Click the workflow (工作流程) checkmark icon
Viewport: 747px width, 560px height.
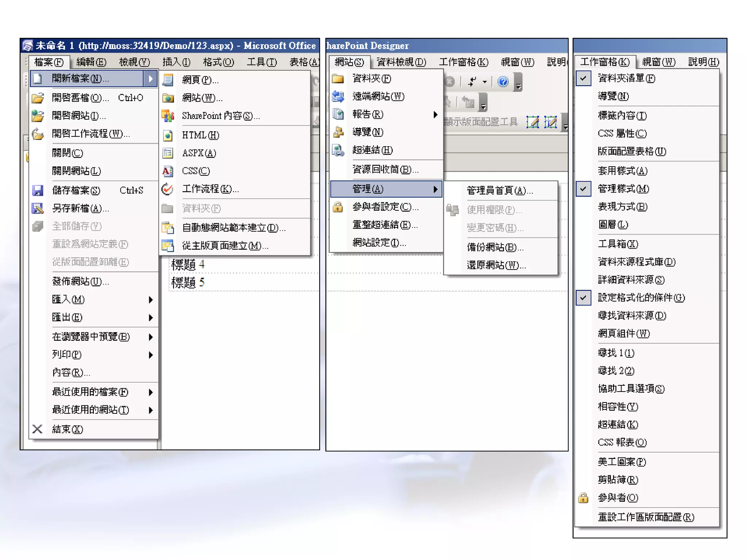167,189
